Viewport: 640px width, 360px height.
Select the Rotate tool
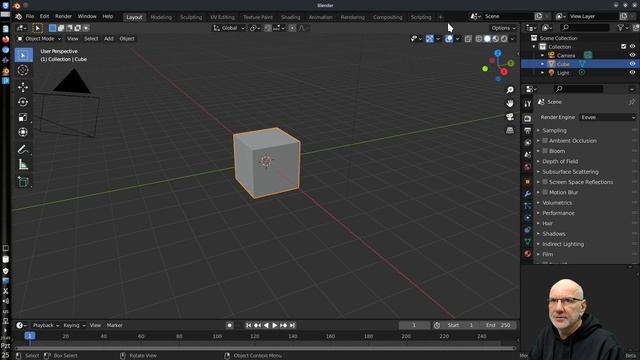[23, 102]
